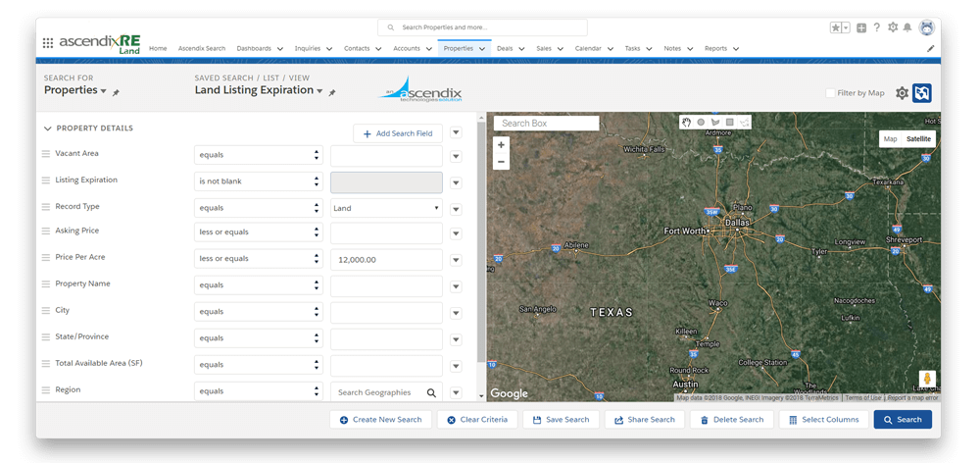980x463 pixels.
Task: Click Delete Search button
Action: coord(731,419)
